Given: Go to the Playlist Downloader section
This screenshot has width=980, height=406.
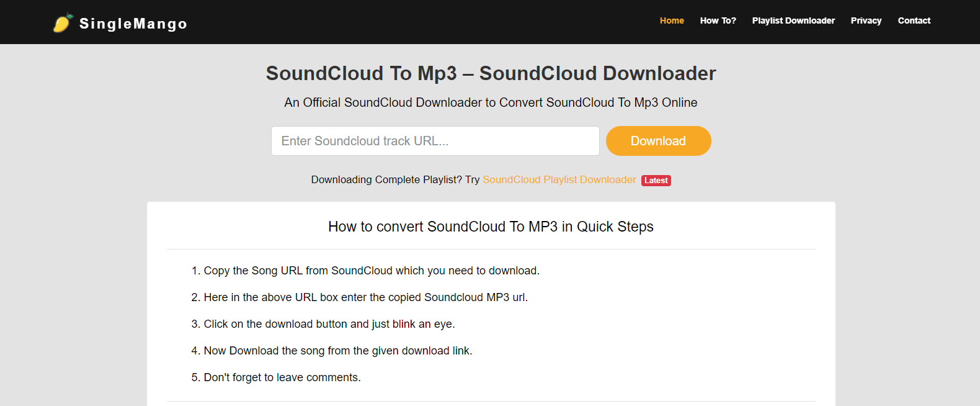Looking at the screenshot, I should pos(793,20).
